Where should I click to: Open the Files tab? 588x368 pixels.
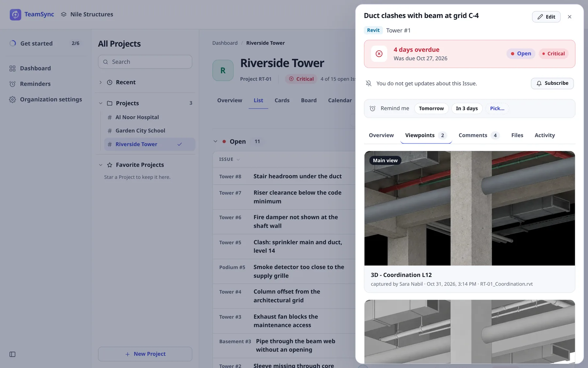[x=517, y=135]
